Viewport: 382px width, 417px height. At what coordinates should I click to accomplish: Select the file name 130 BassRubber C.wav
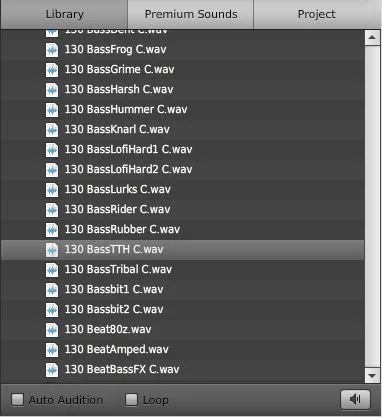122,229
